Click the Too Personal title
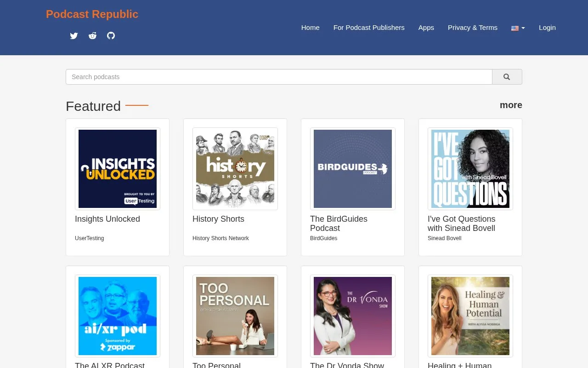This screenshot has height=368, width=588. 216,366
